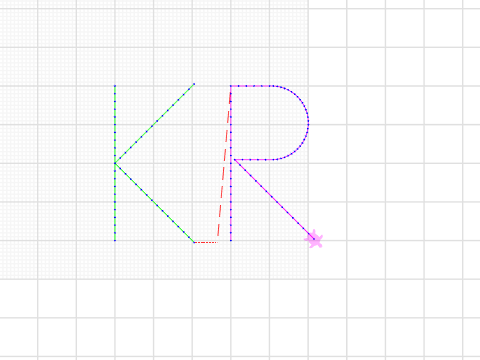The width and height of the screenshot is (480, 360).
Task: Click the red dashed travel line between letters
Action: [x=224, y=163]
